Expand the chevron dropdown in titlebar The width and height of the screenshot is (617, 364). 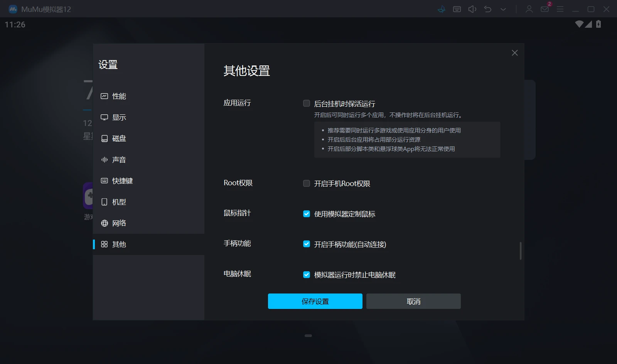503,8
